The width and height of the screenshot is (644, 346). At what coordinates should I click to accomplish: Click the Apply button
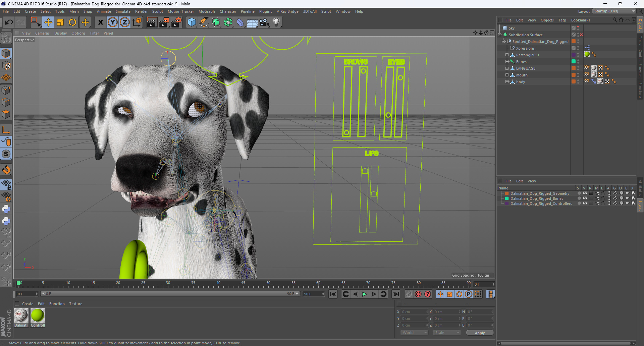pos(480,333)
